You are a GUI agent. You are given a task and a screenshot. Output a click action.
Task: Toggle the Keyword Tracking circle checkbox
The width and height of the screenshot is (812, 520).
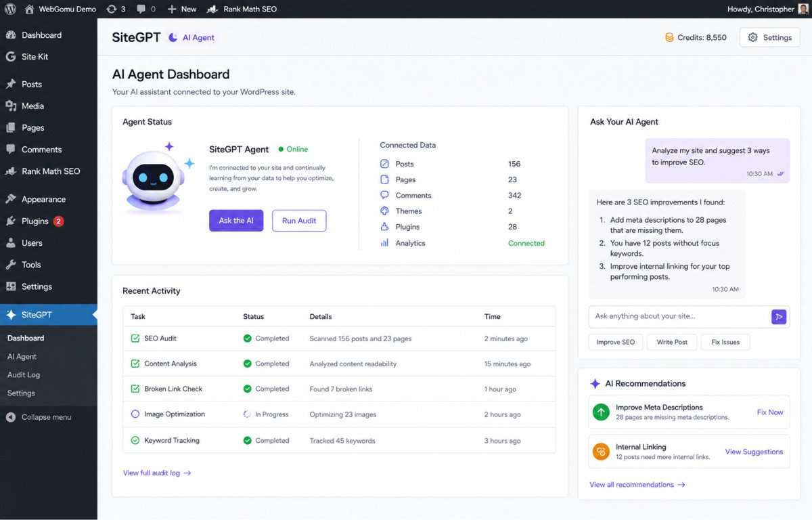[135, 440]
